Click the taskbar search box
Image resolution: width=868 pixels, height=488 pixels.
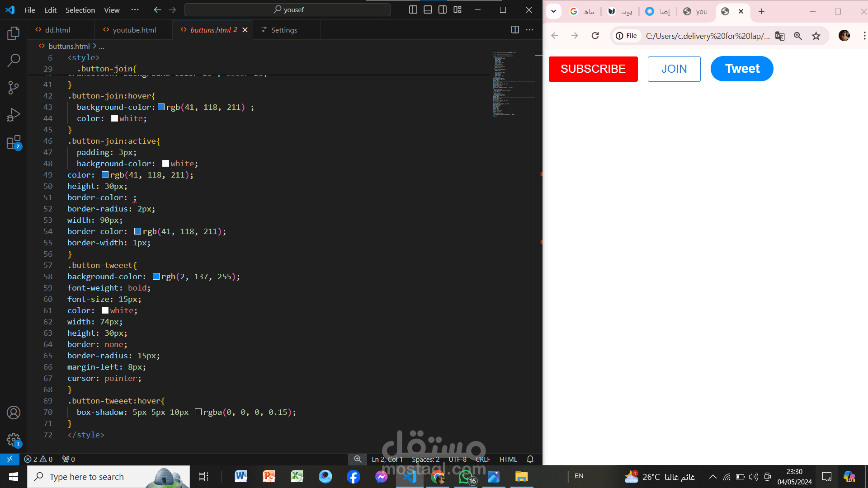pos(108,477)
